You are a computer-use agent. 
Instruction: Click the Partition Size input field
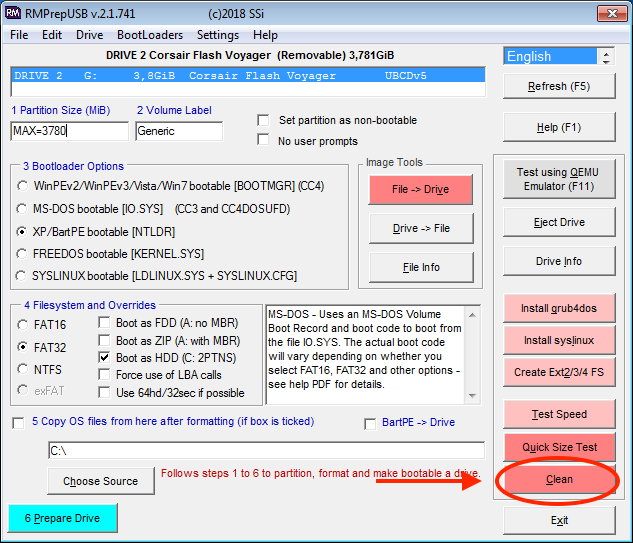pos(69,131)
